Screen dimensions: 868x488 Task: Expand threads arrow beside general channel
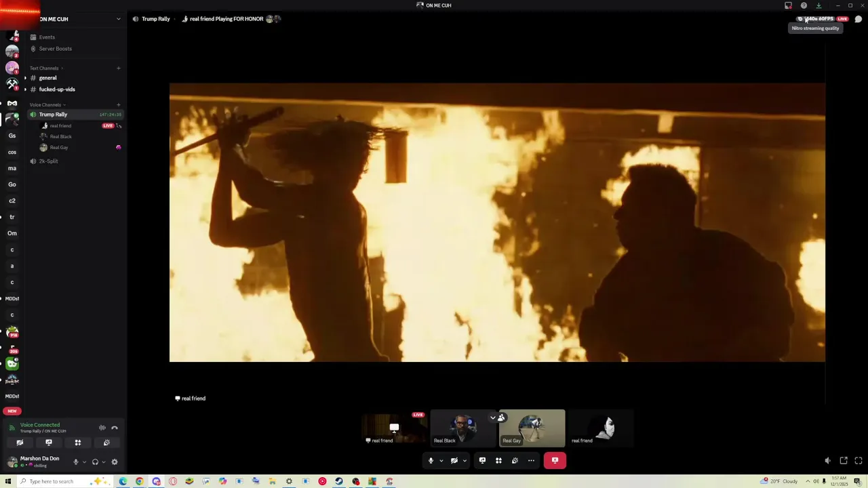pos(25,78)
